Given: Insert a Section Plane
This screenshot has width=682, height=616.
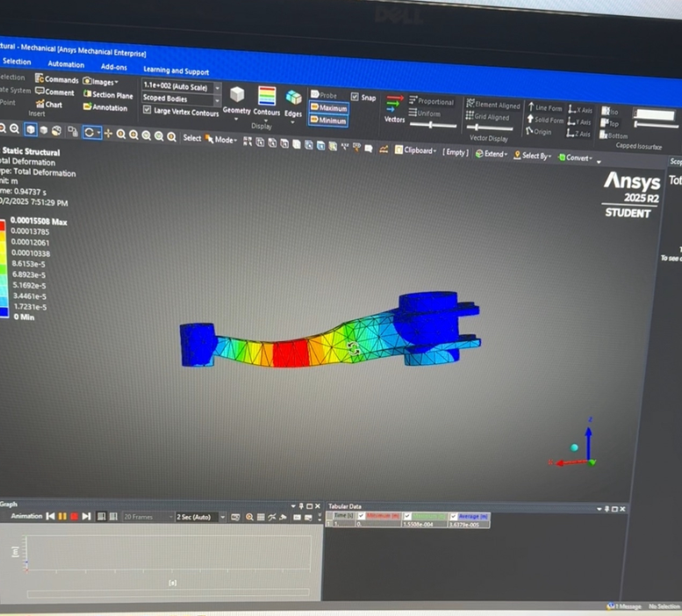Looking at the screenshot, I should (x=108, y=95).
